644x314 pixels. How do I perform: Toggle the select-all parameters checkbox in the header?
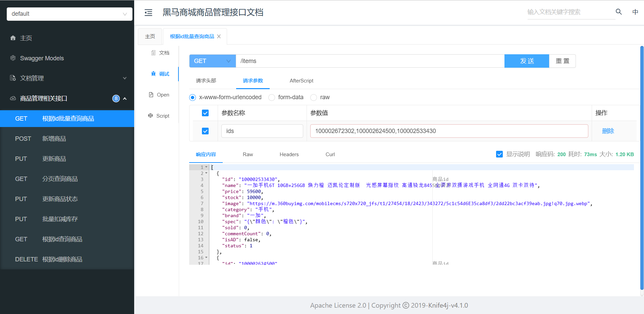coord(205,113)
